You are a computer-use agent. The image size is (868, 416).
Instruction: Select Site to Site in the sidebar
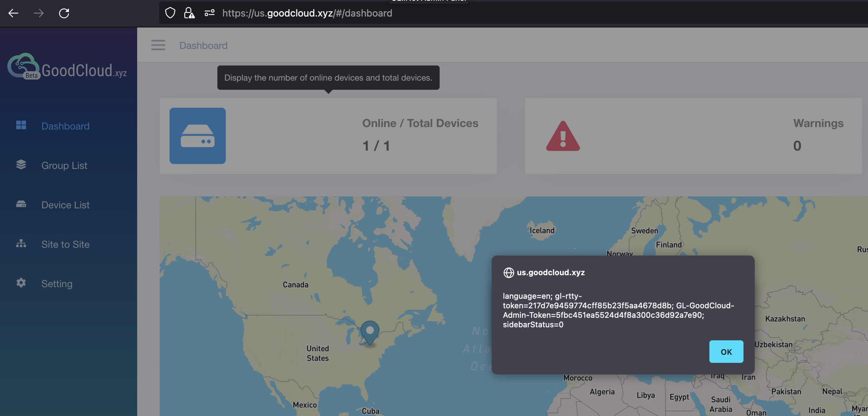coord(65,244)
